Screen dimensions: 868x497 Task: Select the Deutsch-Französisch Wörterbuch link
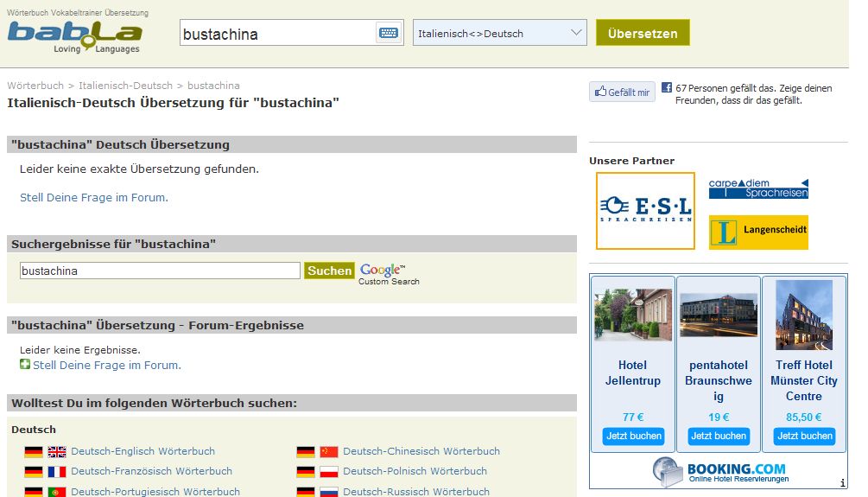click(151, 471)
